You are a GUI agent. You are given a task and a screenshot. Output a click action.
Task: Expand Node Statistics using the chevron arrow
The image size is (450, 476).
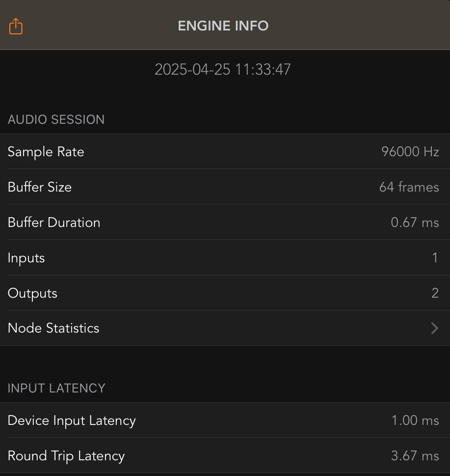(434, 328)
